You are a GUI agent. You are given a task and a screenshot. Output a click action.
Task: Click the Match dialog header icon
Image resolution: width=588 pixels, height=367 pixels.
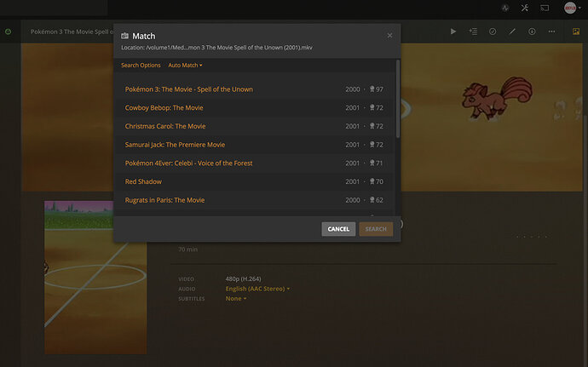pos(125,36)
